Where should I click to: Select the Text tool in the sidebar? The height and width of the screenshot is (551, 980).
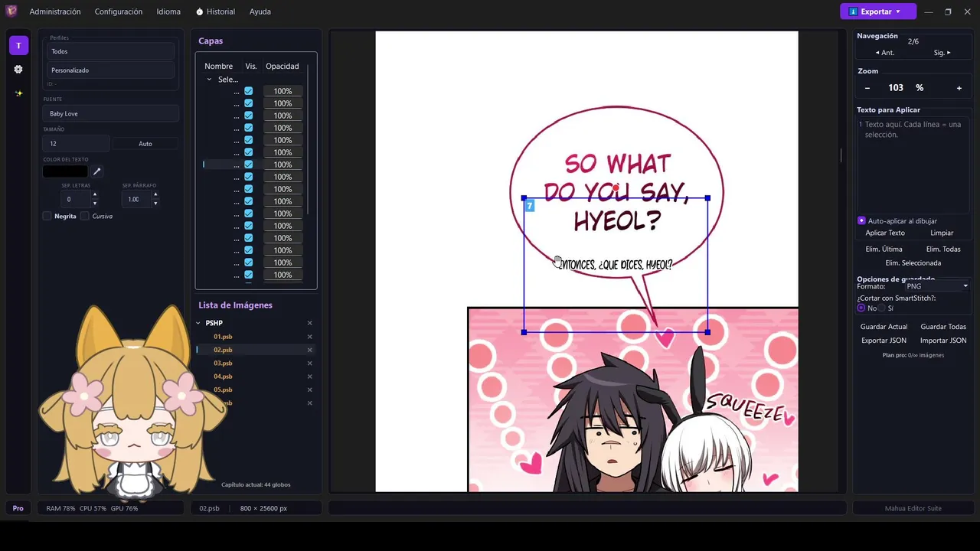click(x=18, y=46)
